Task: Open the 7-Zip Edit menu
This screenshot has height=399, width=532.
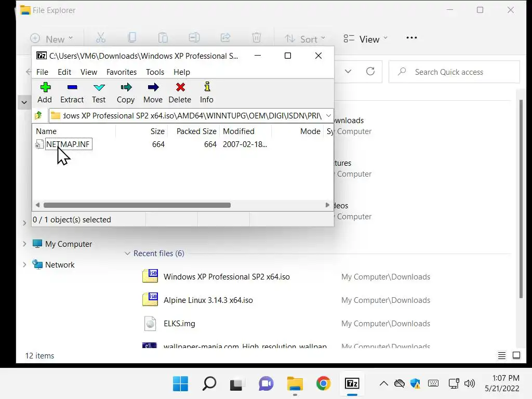Action: [x=64, y=72]
